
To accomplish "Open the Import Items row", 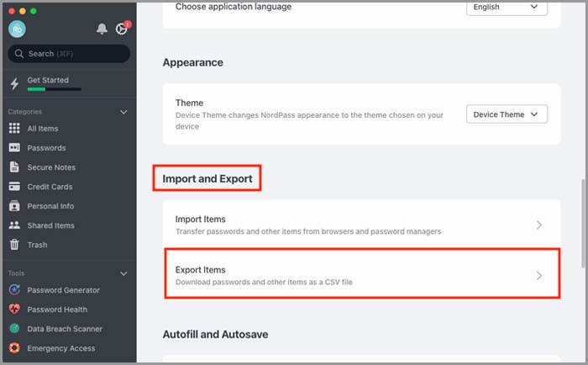I will 362,225.
